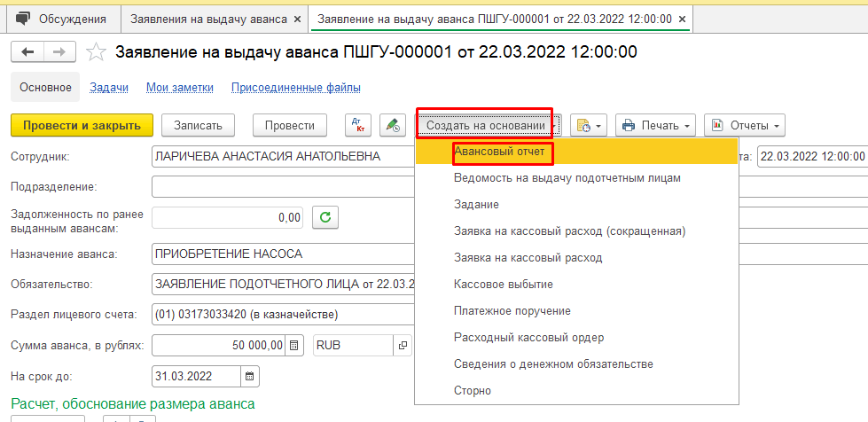The image size is (868, 422).
Task: Add document to favorites with star icon
Action: [99, 52]
